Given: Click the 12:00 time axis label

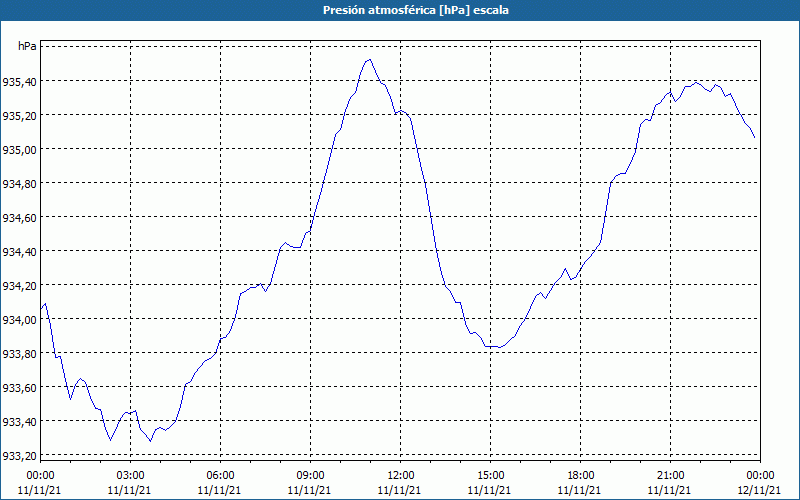Looking at the screenshot, I should pyautogui.click(x=400, y=476).
